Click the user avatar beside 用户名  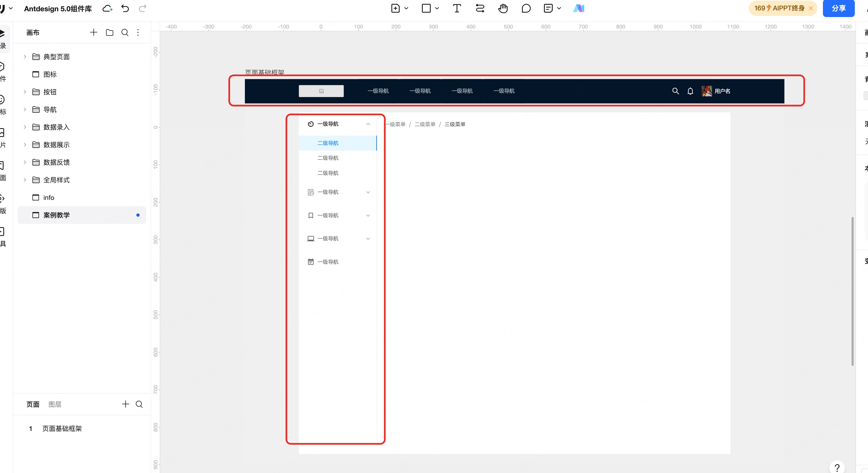(x=707, y=91)
